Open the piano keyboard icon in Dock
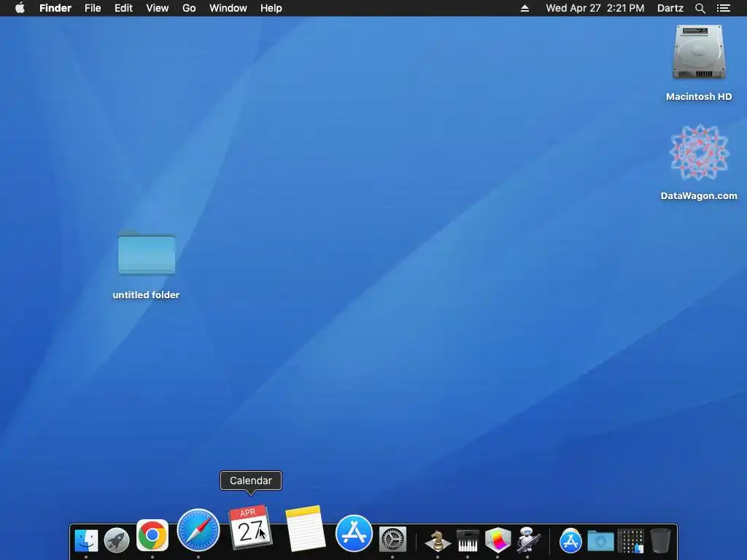Image resolution: width=747 pixels, height=560 pixels. (x=468, y=540)
